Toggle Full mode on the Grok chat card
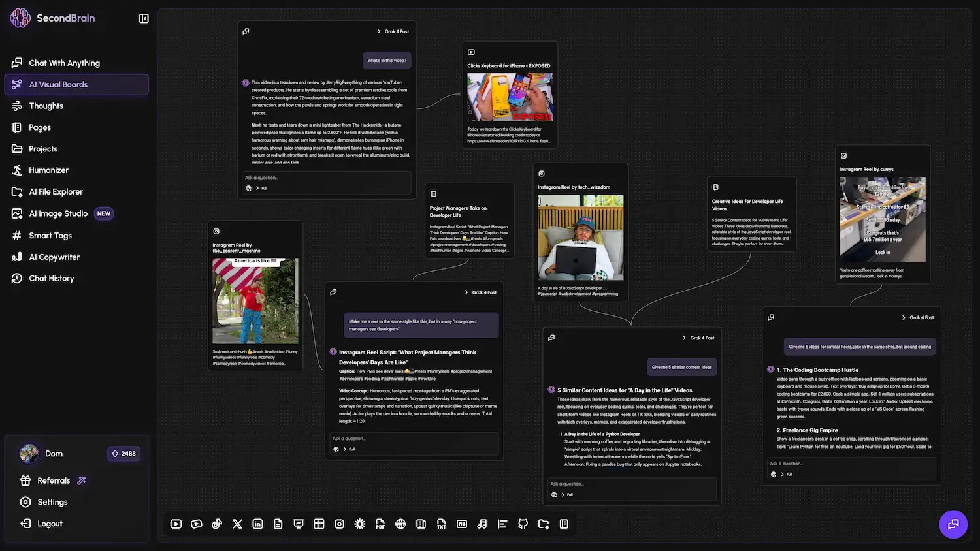The width and height of the screenshot is (980, 551). click(x=264, y=188)
